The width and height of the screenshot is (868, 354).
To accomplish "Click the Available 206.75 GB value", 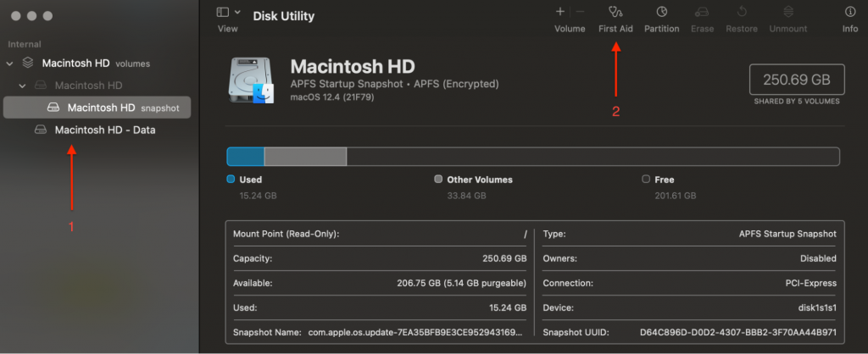I will [462, 283].
